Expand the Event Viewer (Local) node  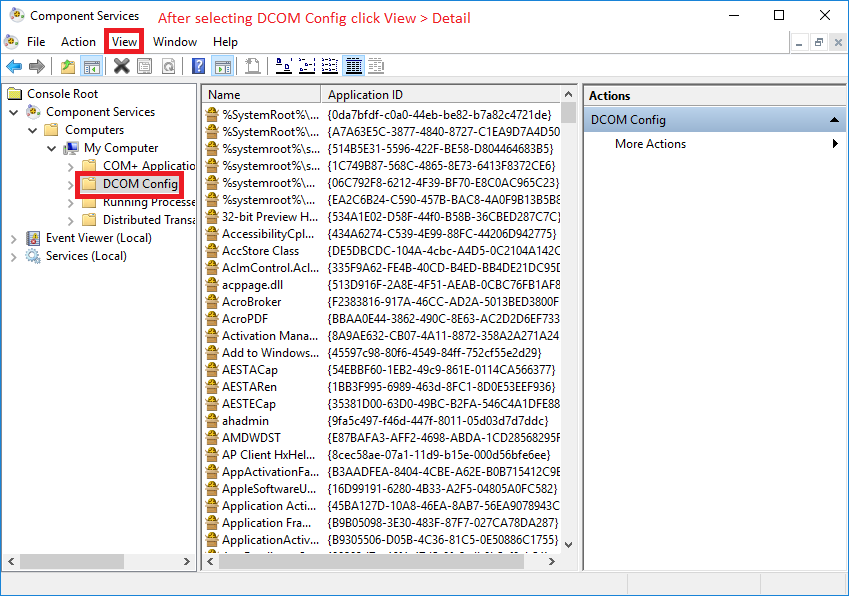click(x=14, y=238)
